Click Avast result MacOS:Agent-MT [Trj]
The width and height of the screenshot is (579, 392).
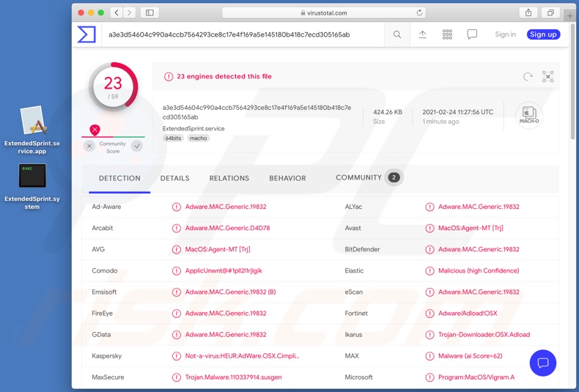click(471, 228)
